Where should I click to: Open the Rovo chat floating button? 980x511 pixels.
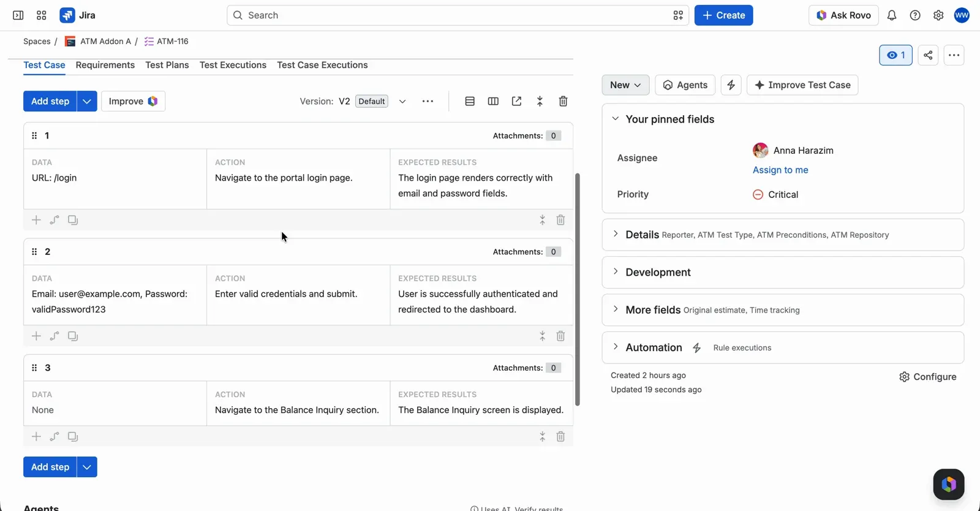coord(949,484)
